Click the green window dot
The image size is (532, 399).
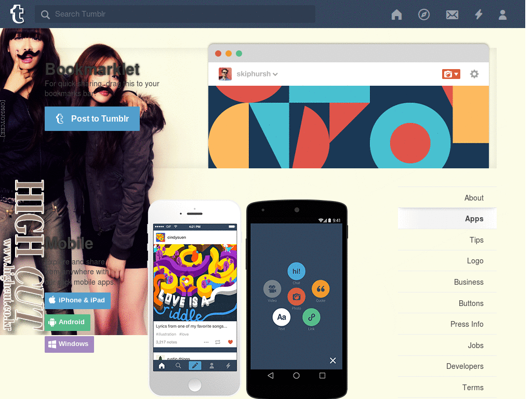point(239,54)
